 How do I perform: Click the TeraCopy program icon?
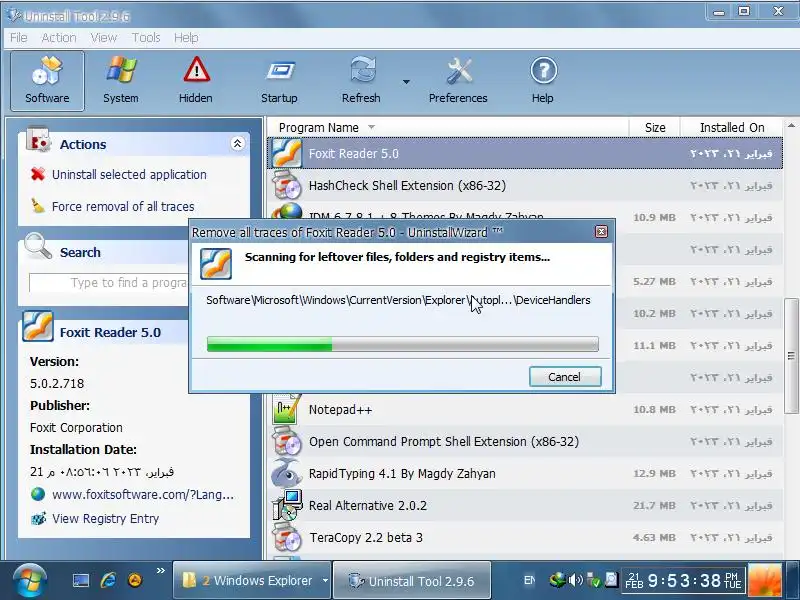pyautogui.click(x=286, y=538)
